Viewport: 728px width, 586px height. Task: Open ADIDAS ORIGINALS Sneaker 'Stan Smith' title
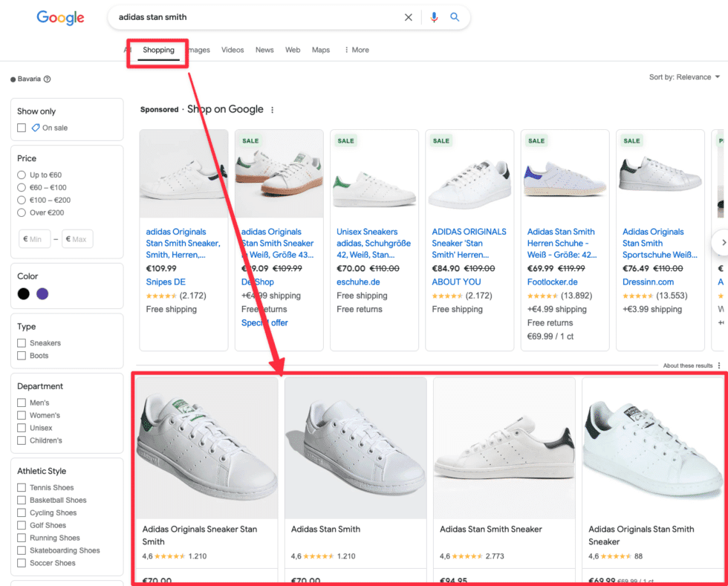[469, 244]
